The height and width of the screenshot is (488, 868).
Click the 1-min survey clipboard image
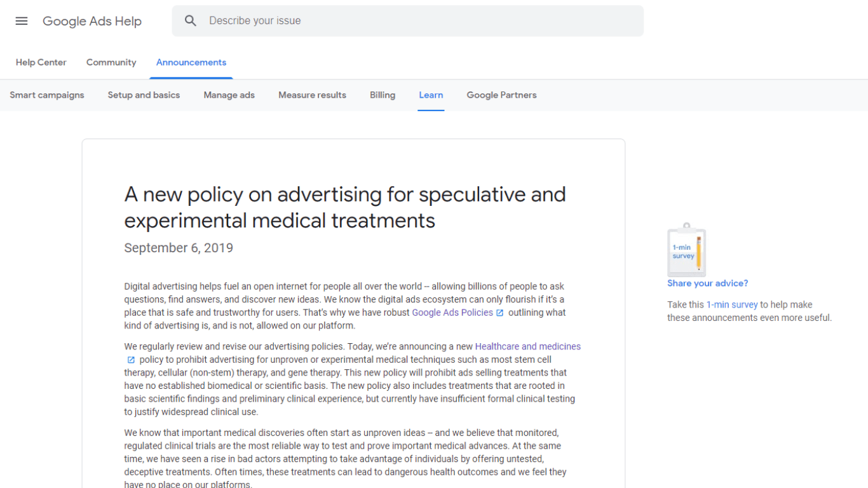[x=686, y=249]
